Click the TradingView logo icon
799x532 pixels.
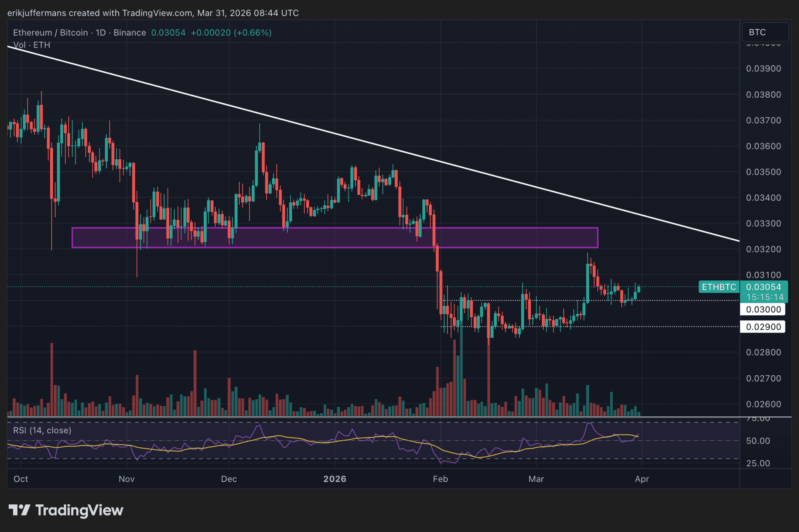pos(19,510)
